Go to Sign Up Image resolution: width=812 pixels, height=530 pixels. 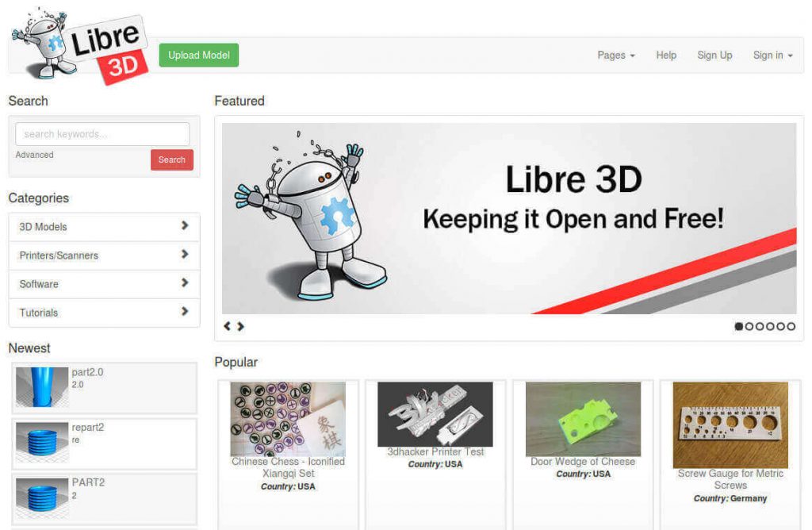pos(714,56)
